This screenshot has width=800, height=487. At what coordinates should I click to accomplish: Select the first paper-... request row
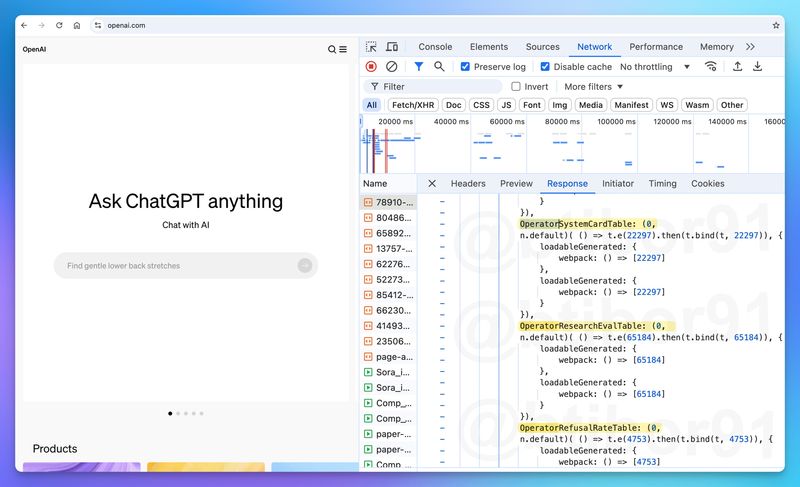pyautogui.click(x=388, y=434)
